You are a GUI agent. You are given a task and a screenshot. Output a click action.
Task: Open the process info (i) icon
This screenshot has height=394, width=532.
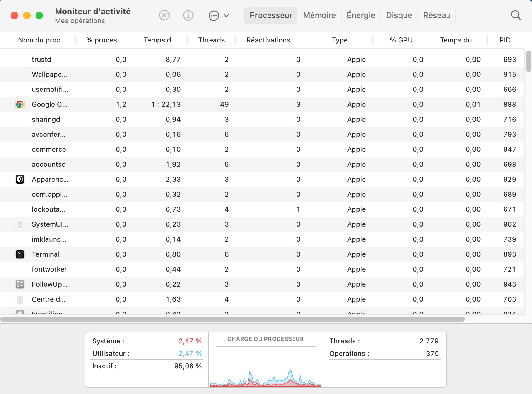188,15
